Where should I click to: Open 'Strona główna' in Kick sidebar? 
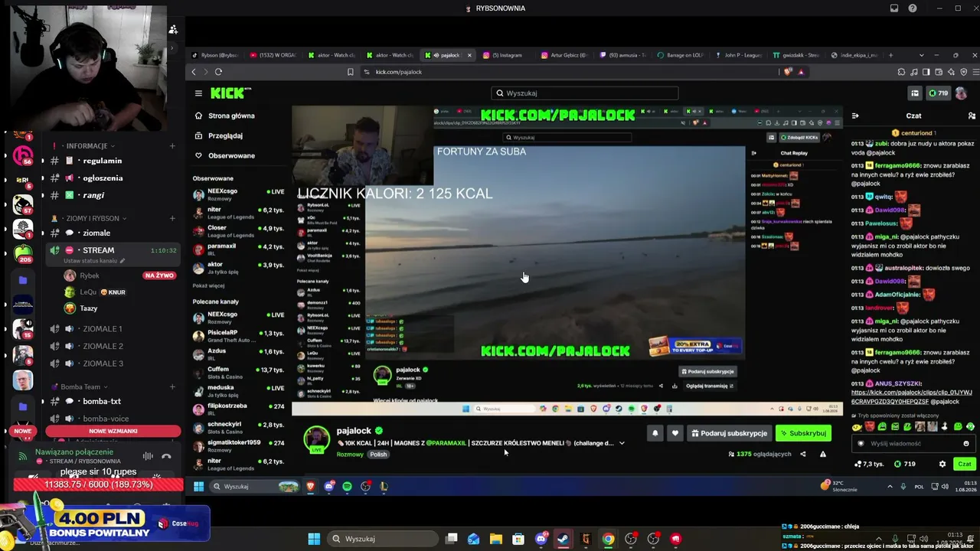point(226,116)
